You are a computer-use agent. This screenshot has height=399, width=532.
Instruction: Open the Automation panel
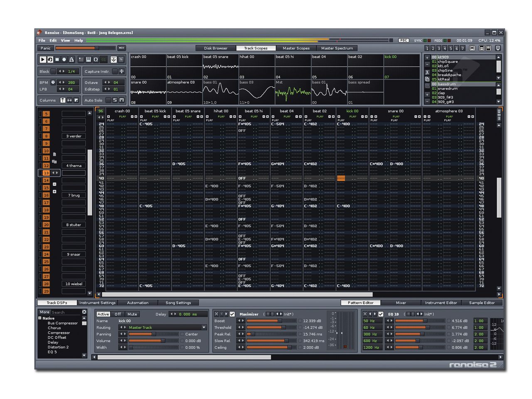[x=138, y=303]
